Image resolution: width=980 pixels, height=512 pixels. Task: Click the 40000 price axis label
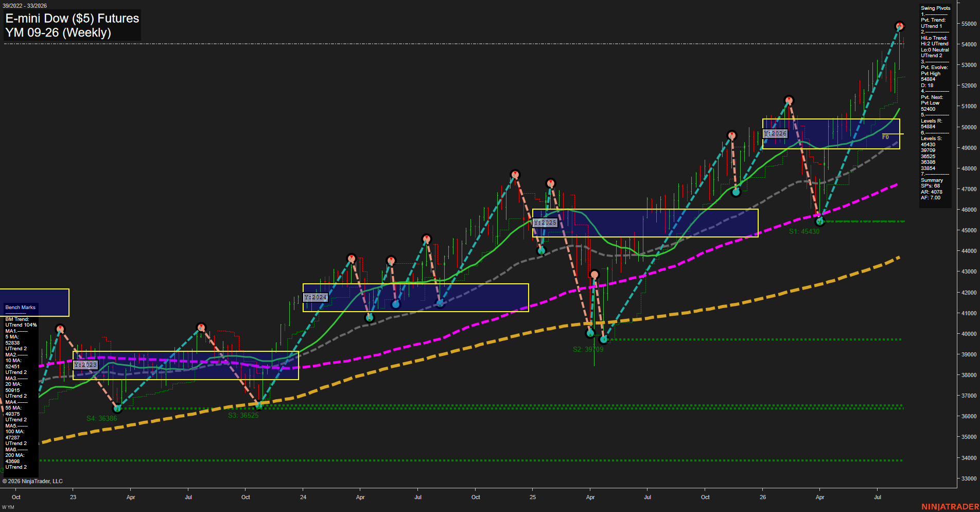tap(969, 334)
